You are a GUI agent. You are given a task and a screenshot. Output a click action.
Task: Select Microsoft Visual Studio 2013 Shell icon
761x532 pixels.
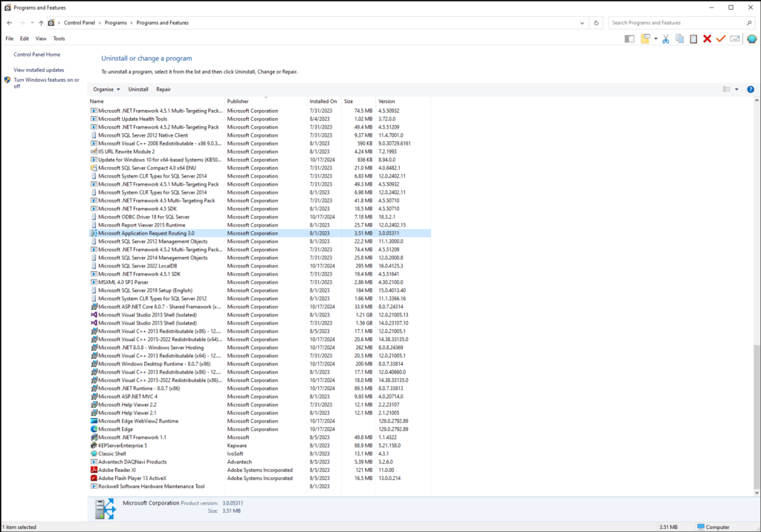[x=94, y=314]
